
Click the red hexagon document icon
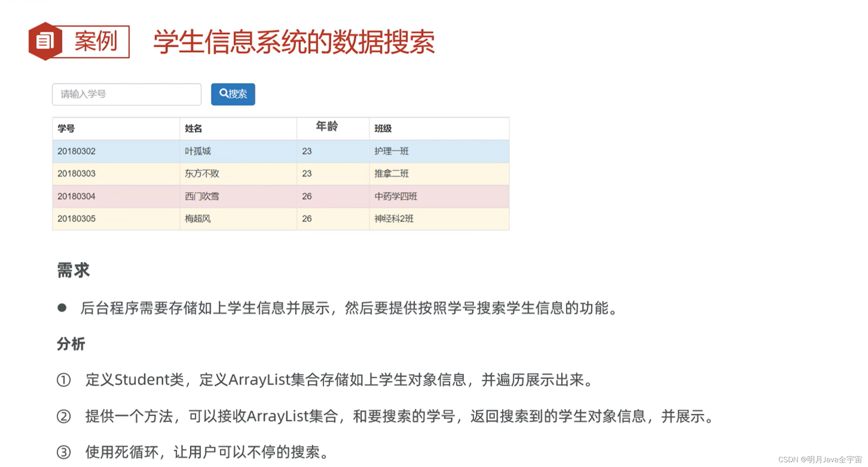[45, 41]
